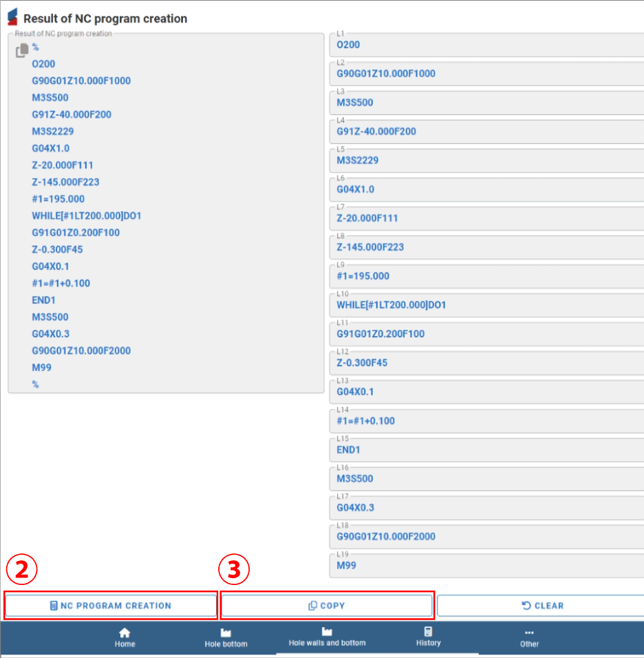Focus the L19 field showing M99
644x658 pixels.
(x=486, y=565)
